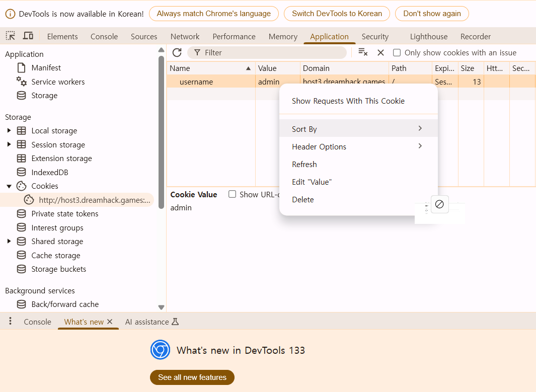Image resolution: width=536 pixels, height=392 pixels.
Task: Click the Private state tokens database icon
Action: click(x=21, y=213)
